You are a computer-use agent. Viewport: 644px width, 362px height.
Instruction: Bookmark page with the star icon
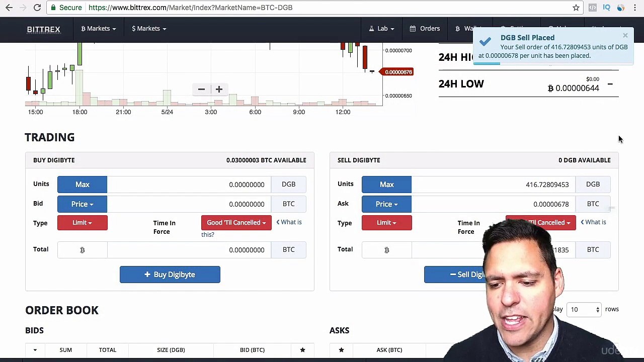(x=576, y=8)
